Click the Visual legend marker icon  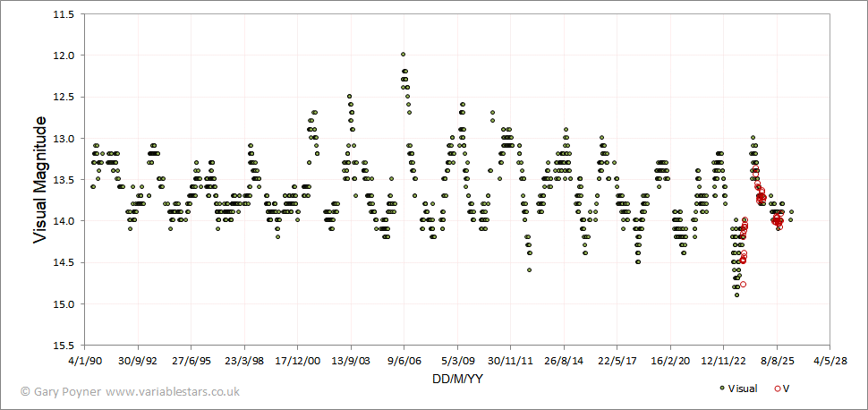coord(721,389)
